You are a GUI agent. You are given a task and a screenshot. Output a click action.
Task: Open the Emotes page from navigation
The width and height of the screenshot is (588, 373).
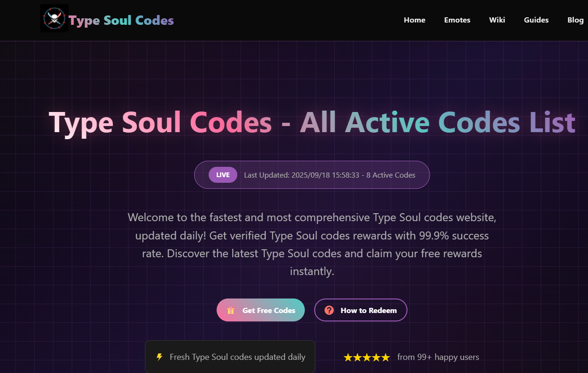coord(457,20)
